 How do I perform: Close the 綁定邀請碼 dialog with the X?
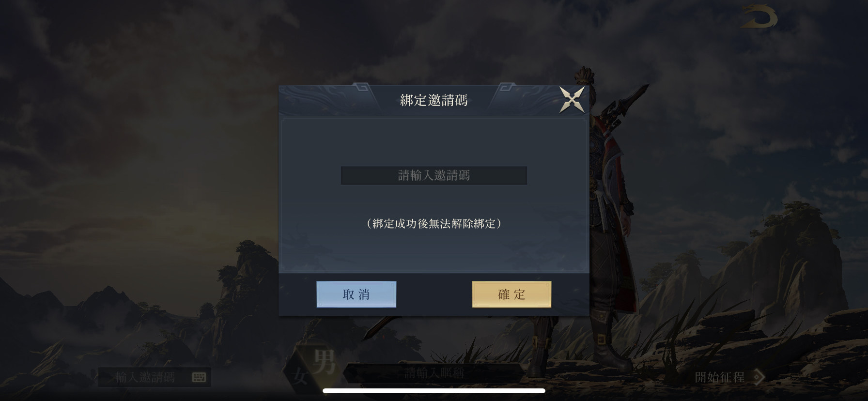572,100
